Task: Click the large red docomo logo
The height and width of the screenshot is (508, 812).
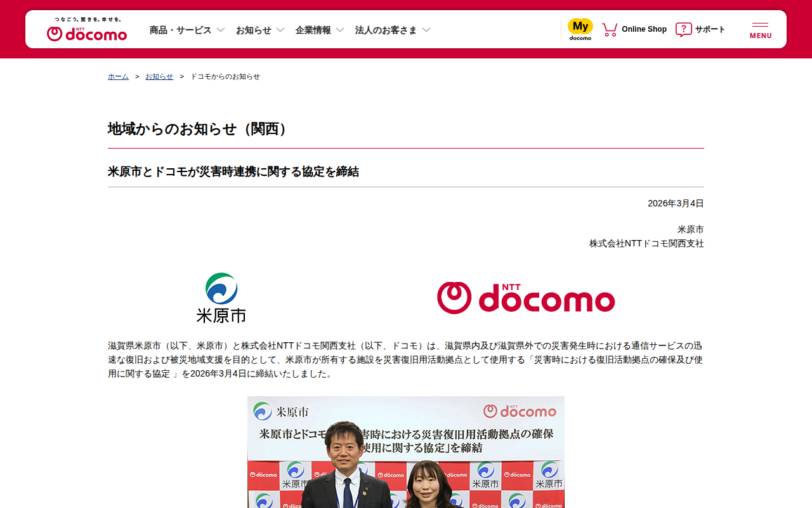Action: coord(526,298)
